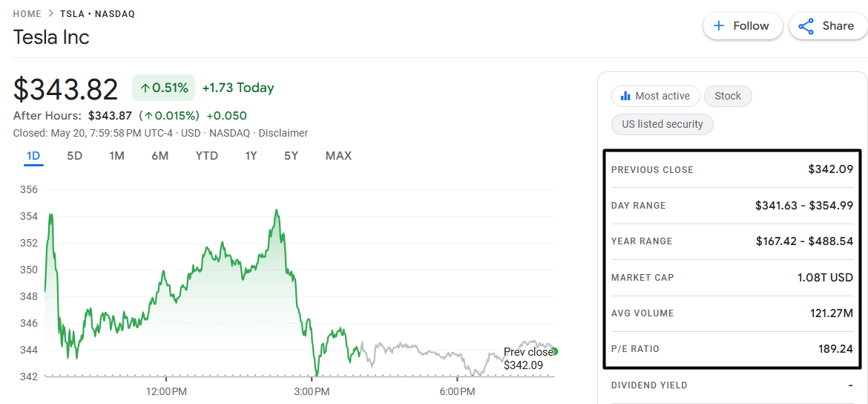Click the Most active bar chart icon
This screenshot has width=868, height=404.
[625, 96]
